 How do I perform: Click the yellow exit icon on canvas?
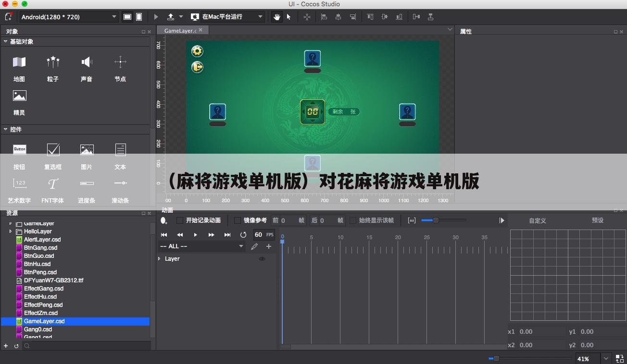tap(197, 67)
